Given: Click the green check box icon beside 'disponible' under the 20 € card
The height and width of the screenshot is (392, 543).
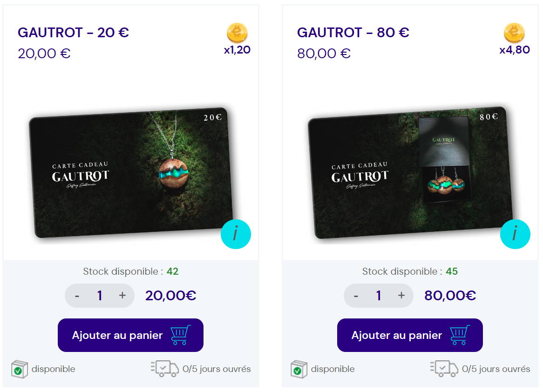Looking at the screenshot, I should [20, 369].
